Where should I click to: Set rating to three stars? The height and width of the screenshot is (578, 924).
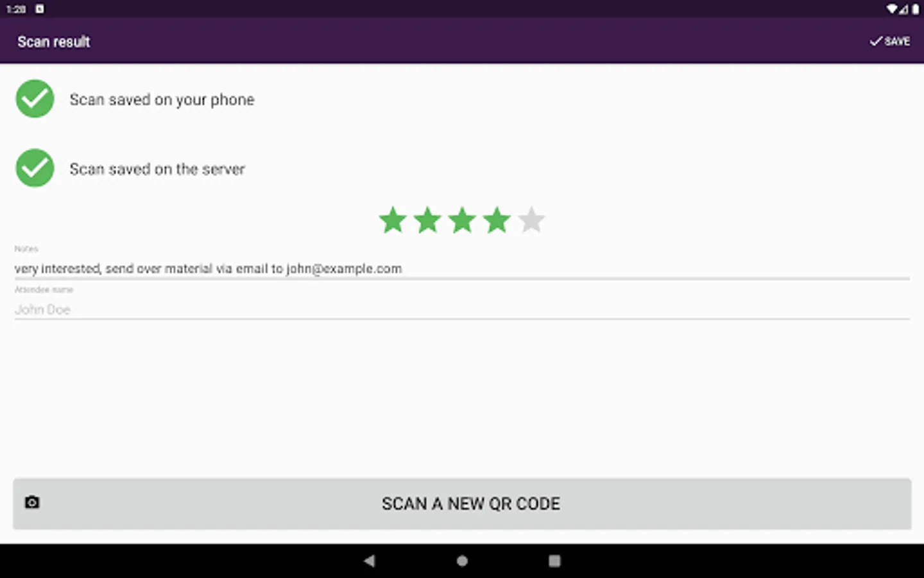pos(462,220)
